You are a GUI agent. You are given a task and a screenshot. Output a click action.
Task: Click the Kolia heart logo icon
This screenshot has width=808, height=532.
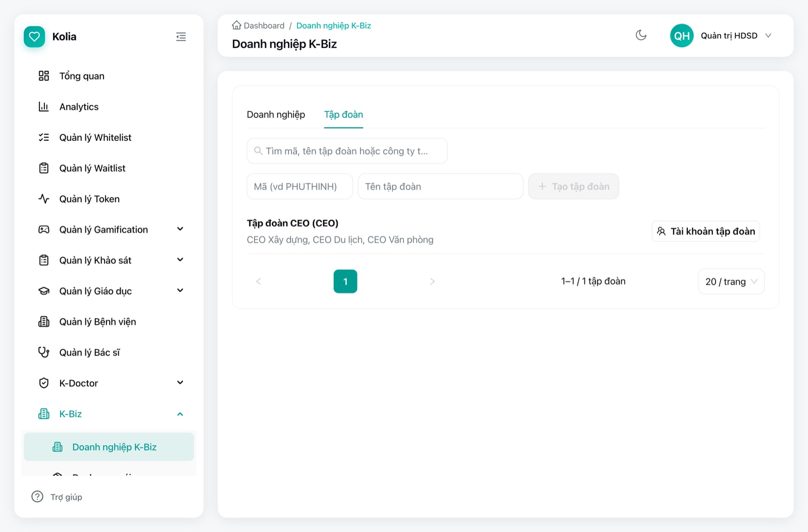point(34,36)
